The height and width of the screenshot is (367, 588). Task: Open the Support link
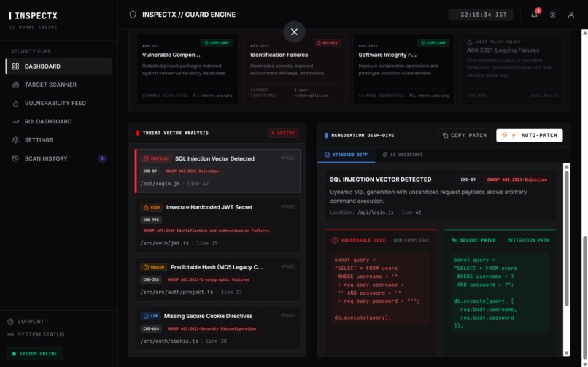[x=26, y=322]
